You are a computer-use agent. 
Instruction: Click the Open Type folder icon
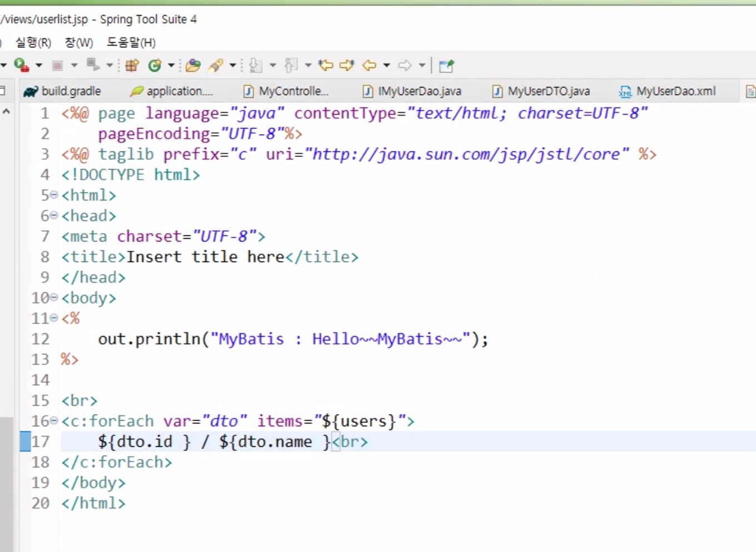point(193,66)
